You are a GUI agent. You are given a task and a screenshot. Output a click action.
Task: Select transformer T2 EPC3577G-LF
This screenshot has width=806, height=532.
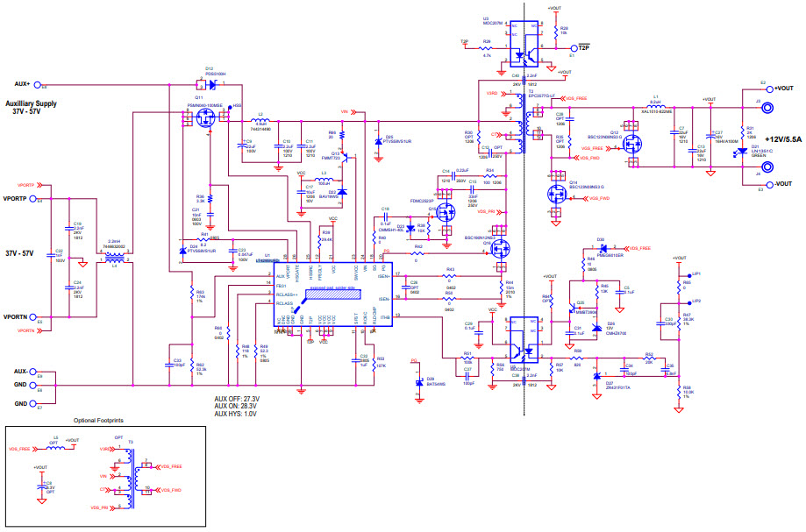coord(523,122)
